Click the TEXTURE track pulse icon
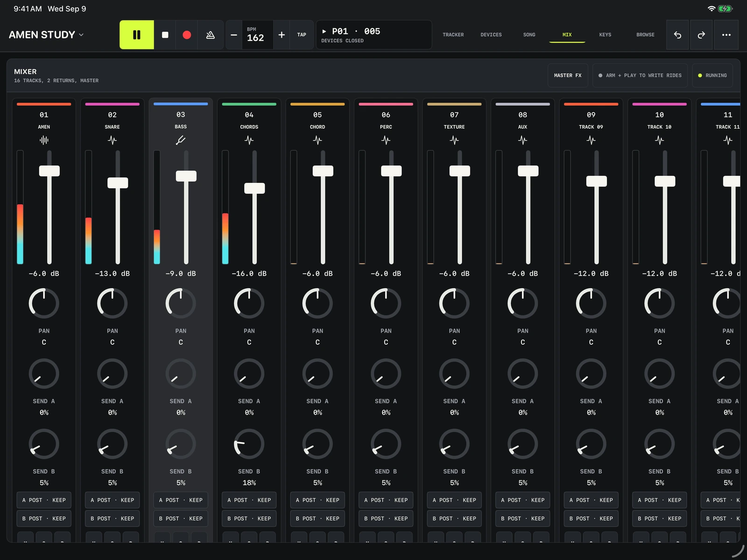Screen dimensions: 747x560 [454, 140]
